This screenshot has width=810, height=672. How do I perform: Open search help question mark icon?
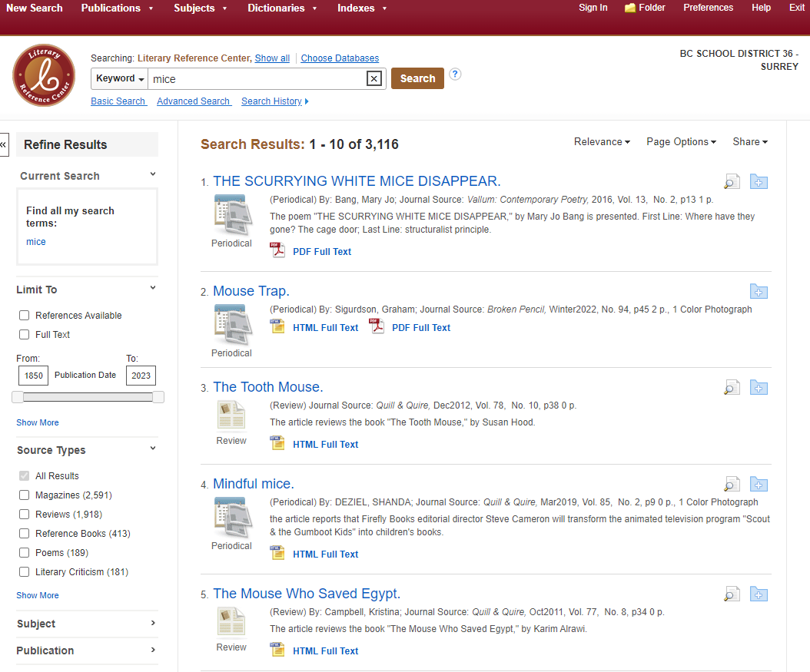pyautogui.click(x=455, y=74)
